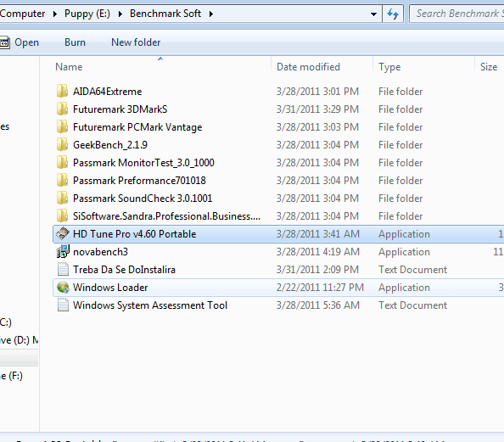Screen dimensions: 504x442
Task: Click date 3/28/2011 4:19 AM
Action: coord(317,252)
